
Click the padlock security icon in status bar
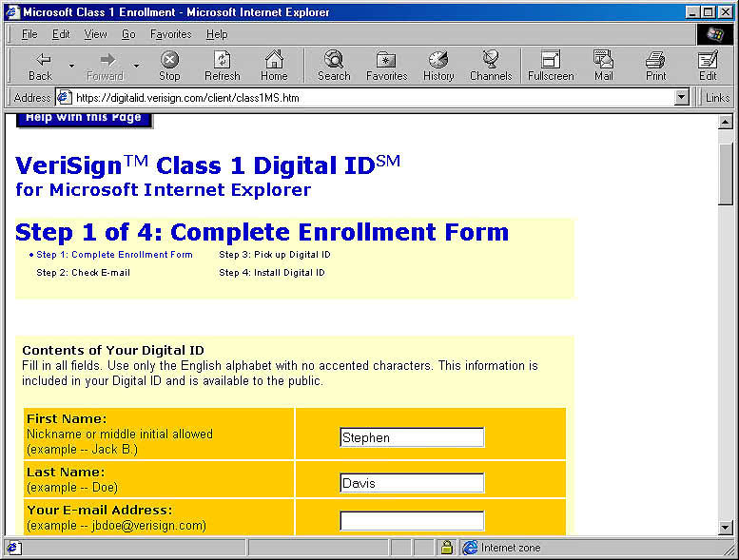[x=446, y=548]
